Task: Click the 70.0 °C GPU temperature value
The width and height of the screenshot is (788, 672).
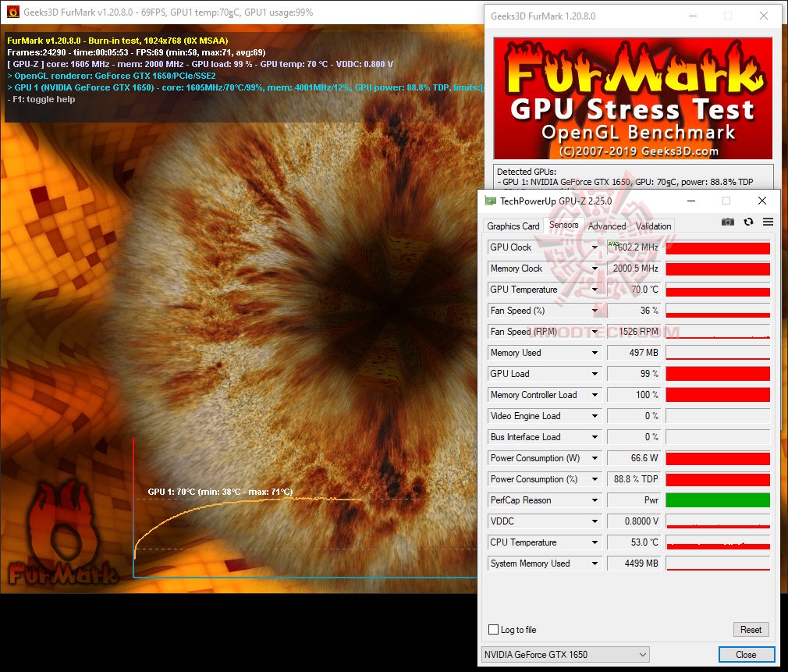Action: point(634,290)
